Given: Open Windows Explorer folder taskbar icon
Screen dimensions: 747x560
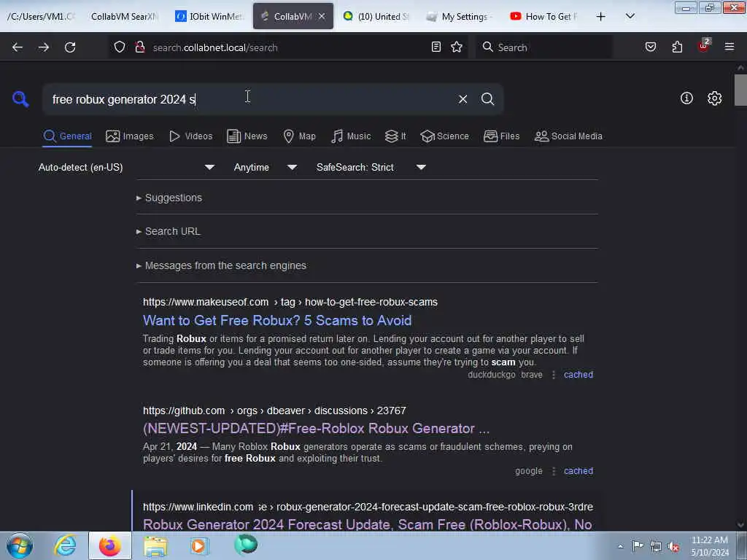Looking at the screenshot, I should [155, 546].
